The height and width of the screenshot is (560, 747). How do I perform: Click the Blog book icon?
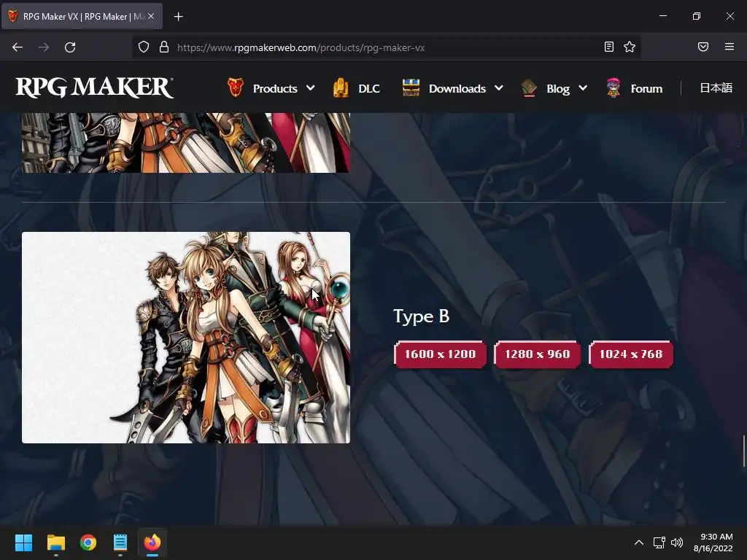tap(529, 87)
